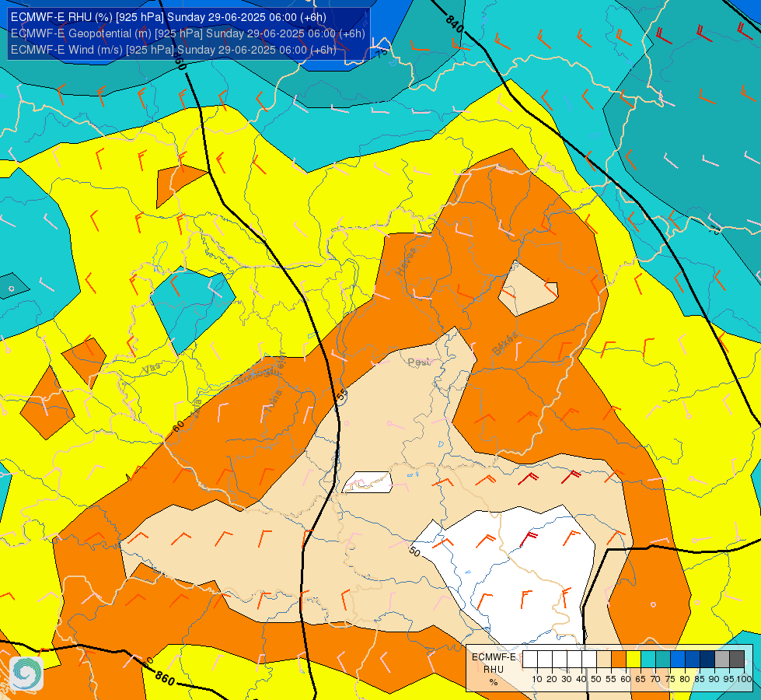Click the 55 humidity contour label

click(x=342, y=395)
